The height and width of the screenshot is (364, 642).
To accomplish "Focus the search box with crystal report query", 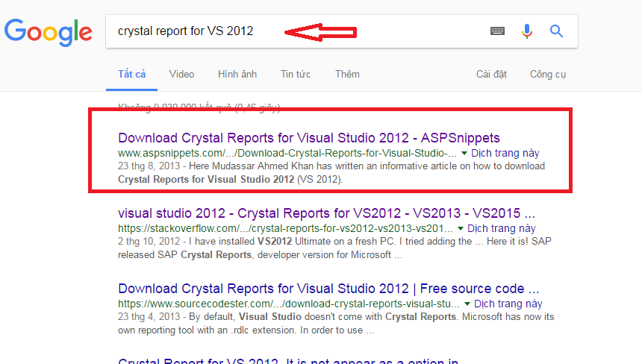I will 341,31.
